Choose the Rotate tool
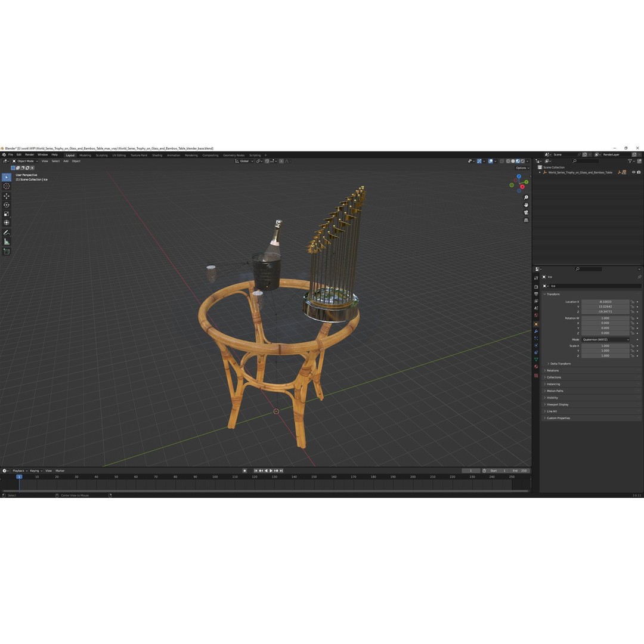644x644 pixels. (x=7, y=205)
